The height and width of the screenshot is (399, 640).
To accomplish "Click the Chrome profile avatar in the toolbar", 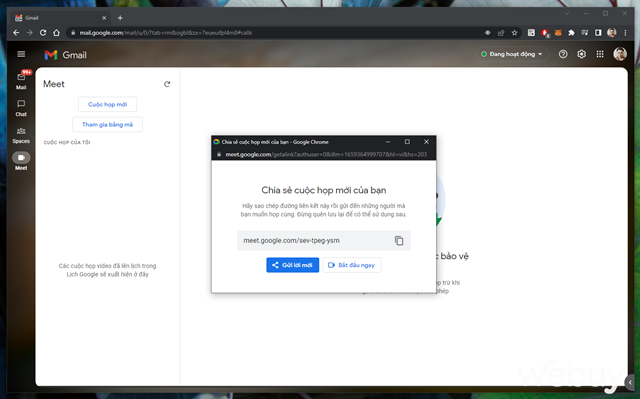I will [611, 33].
